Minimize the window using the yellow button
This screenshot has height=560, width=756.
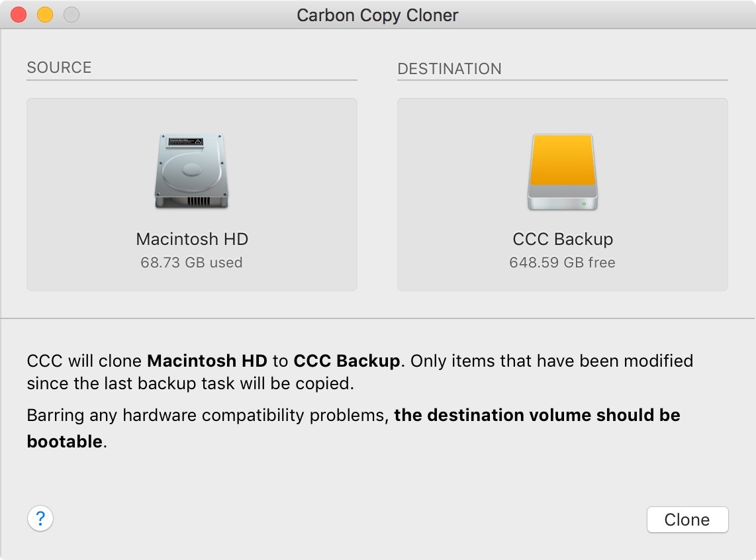45,15
